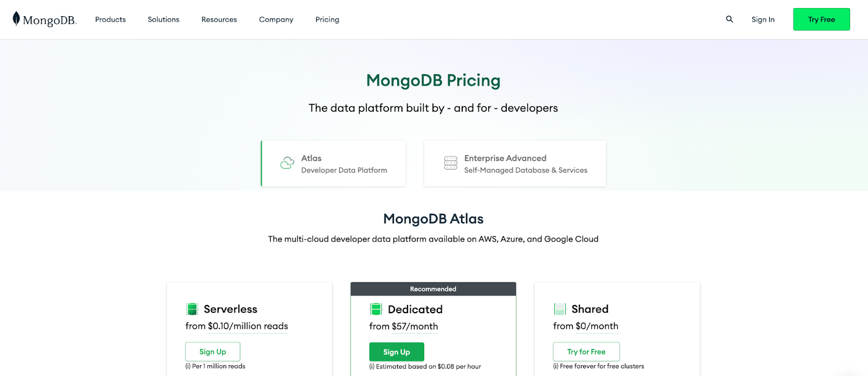Click the Sign In link
The image size is (868, 376).
(763, 20)
